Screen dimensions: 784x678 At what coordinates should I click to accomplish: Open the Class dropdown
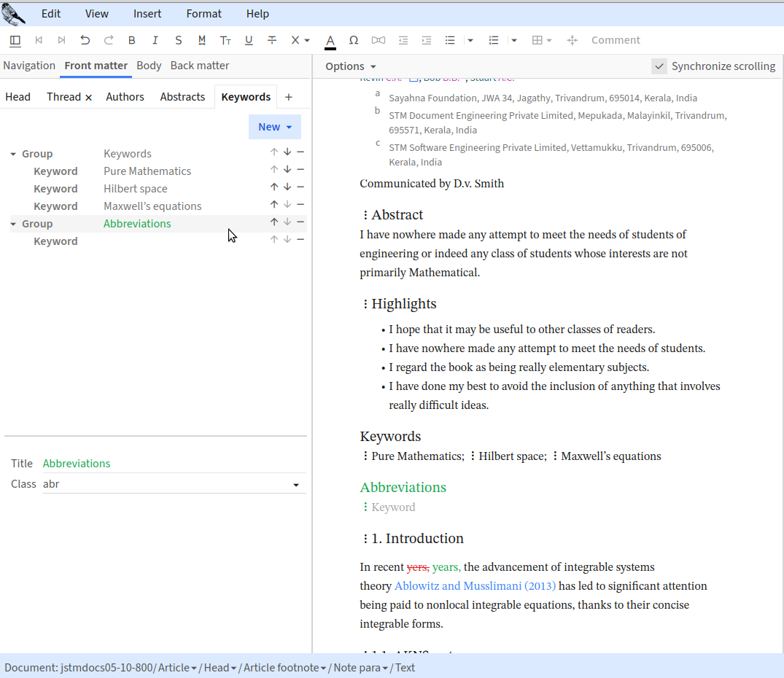pos(296,485)
